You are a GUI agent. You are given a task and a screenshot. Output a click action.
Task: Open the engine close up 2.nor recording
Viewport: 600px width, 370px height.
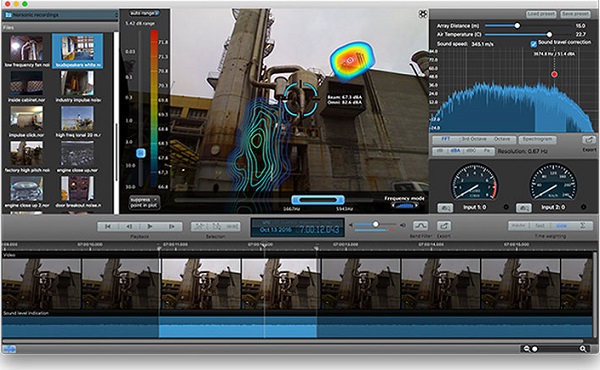(27, 192)
